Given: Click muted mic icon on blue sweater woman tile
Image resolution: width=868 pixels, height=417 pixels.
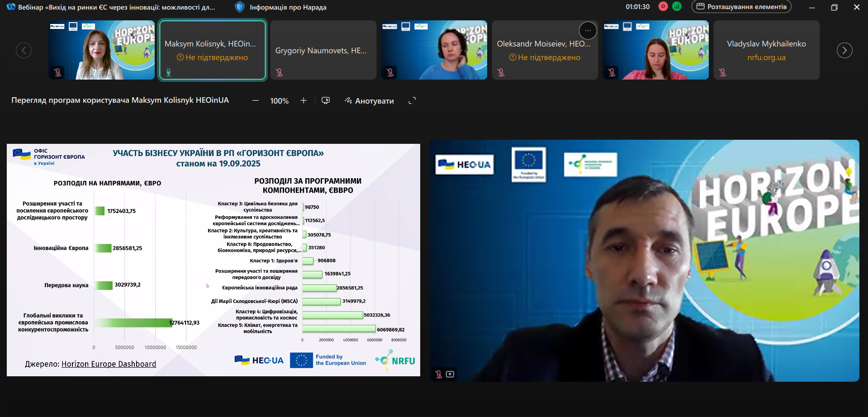Looking at the screenshot, I should pyautogui.click(x=390, y=72).
